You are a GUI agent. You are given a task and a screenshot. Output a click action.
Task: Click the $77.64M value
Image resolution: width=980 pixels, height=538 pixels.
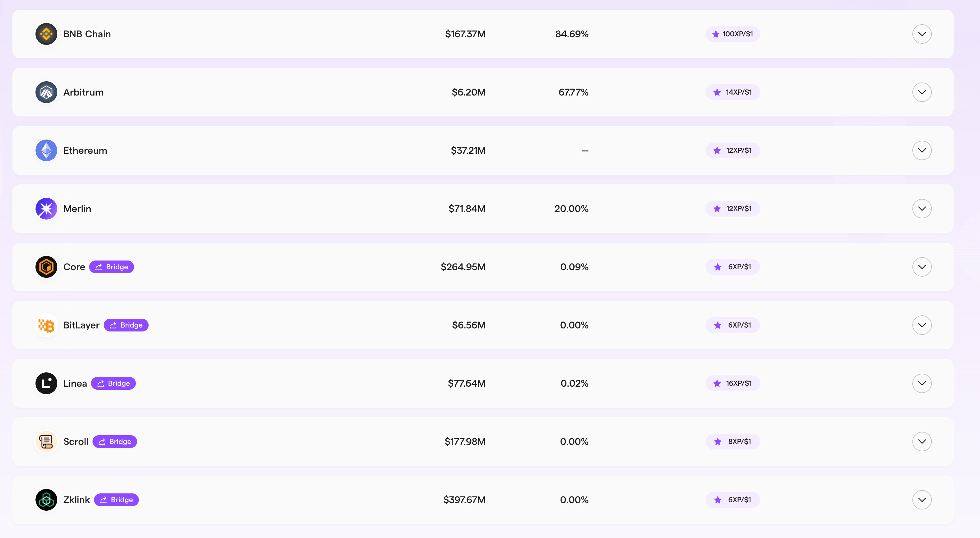coord(467,383)
